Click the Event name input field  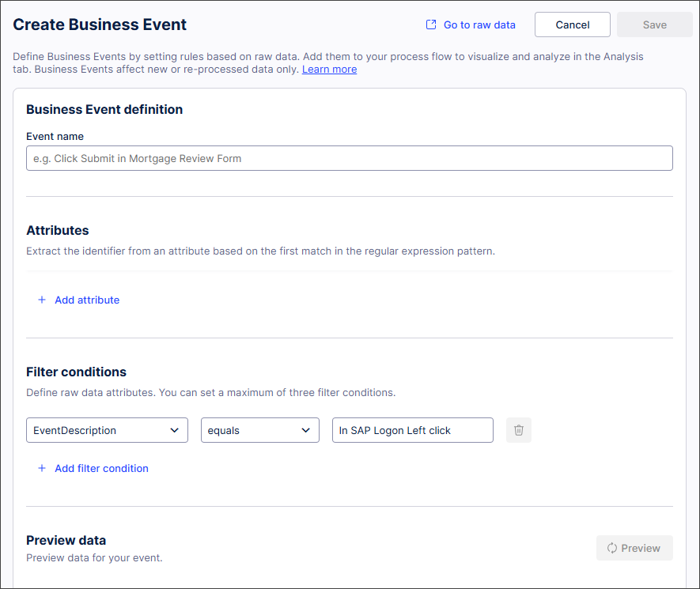click(350, 157)
